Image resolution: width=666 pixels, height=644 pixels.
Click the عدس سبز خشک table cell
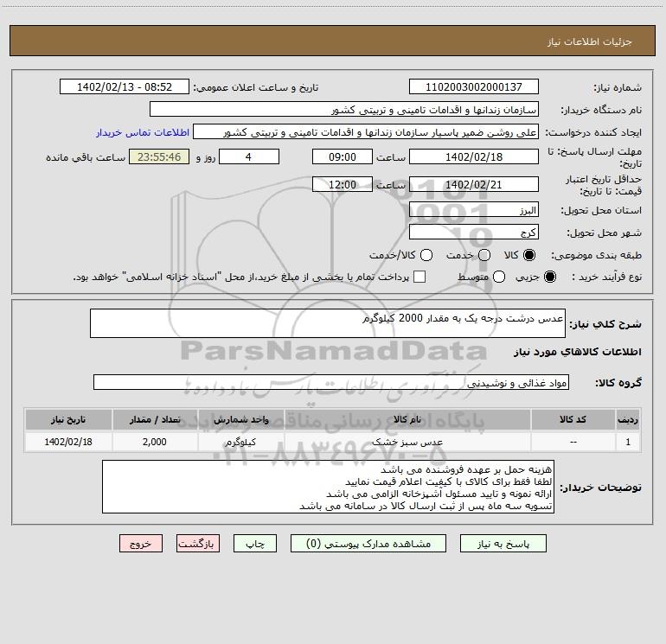(x=407, y=442)
